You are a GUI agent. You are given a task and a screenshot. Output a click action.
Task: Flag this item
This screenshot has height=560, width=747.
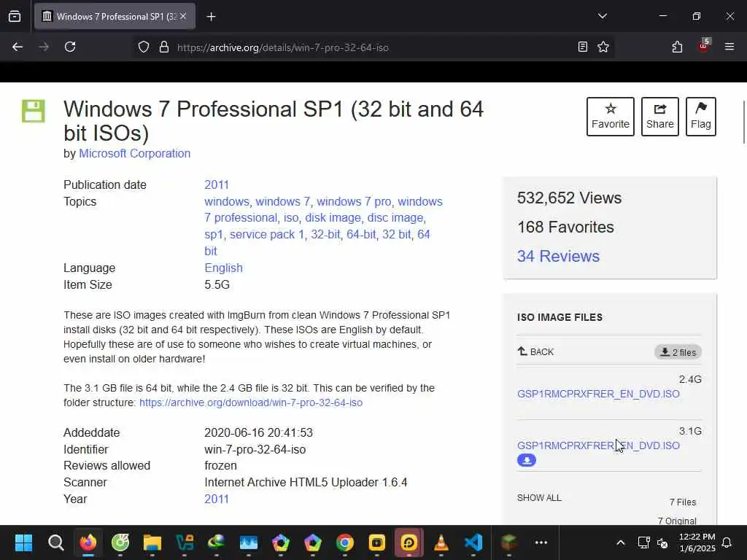point(701,117)
